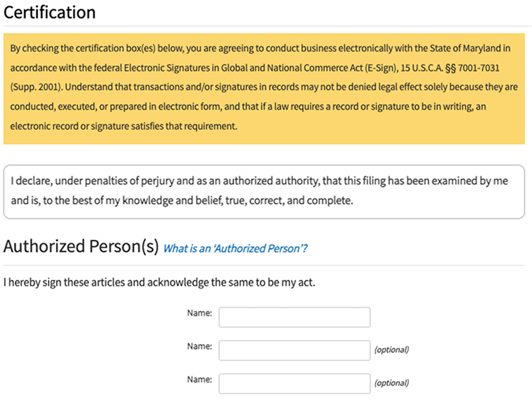Click the 'I hereby sign these articles' sentence
The height and width of the screenshot is (400, 532).
click(160, 283)
